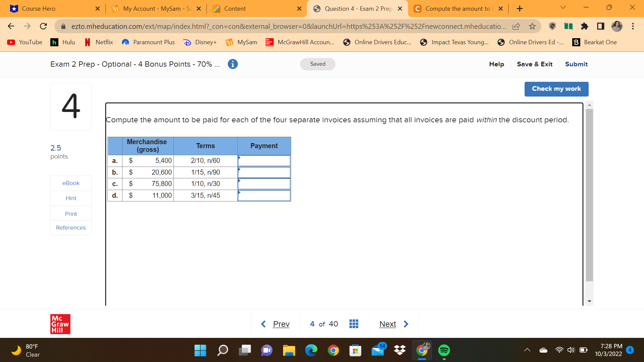Bookmark this page with the star icon
Viewport: 644px width, 362px height.
[x=532, y=26]
